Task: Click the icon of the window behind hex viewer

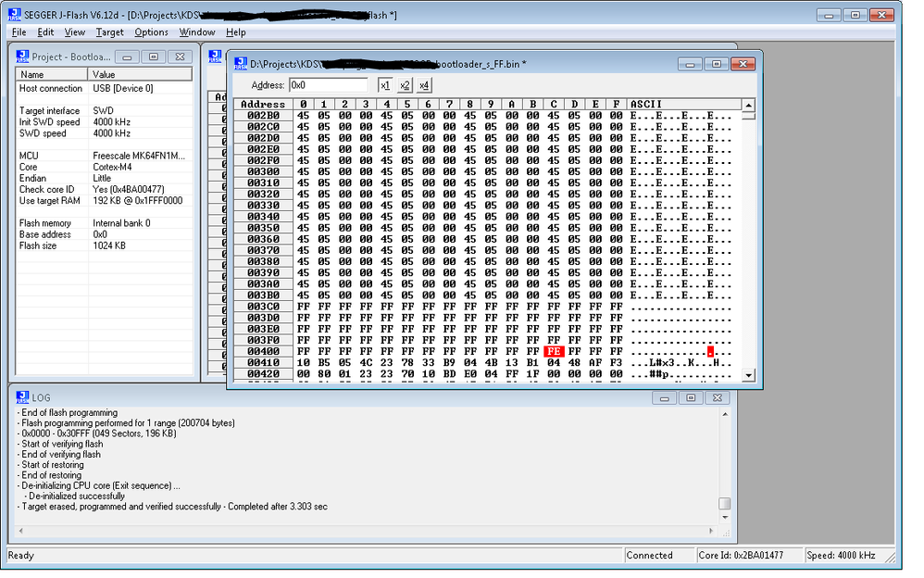Action: (x=215, y=57)
